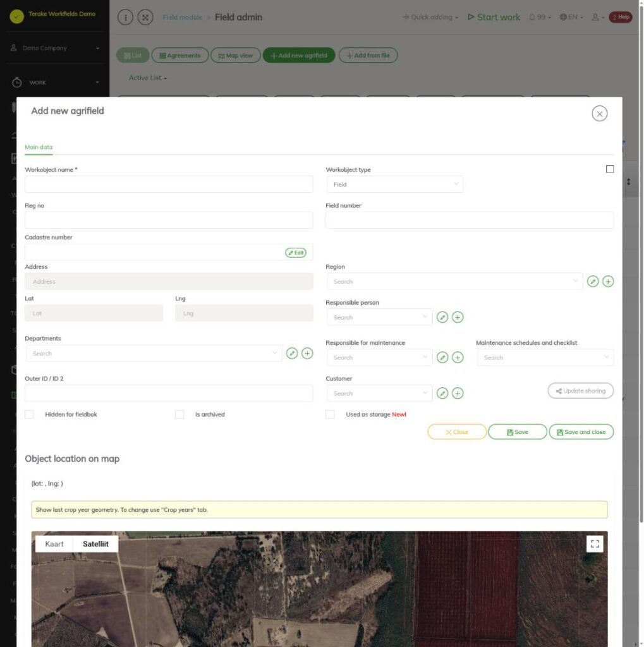This screenshot has height=647, width=644.
Task: Click the expand icon next to Field module
Action: click(x=145, y=17)
